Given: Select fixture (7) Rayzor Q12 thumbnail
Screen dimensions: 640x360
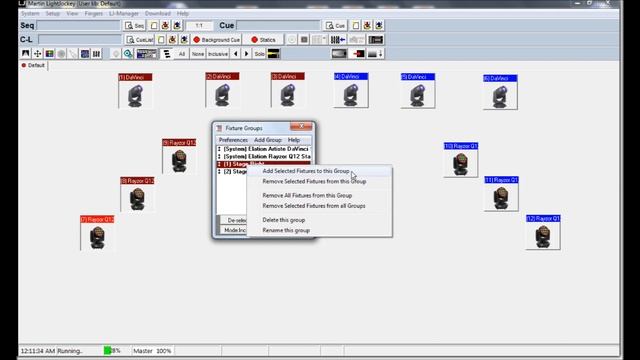Looking at the screenshot, I should 97,233.
